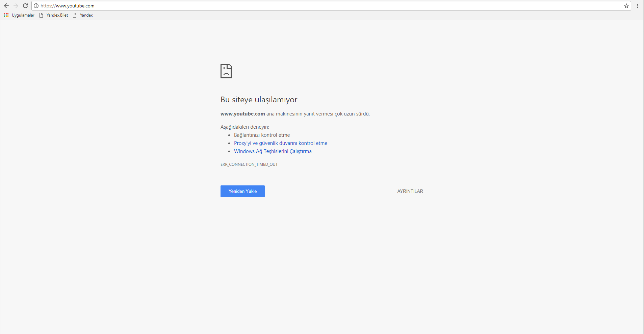Open the Proxy'yi ve güvenlik duvarını link
The image size is (644, 334).
tap(280, 143)
